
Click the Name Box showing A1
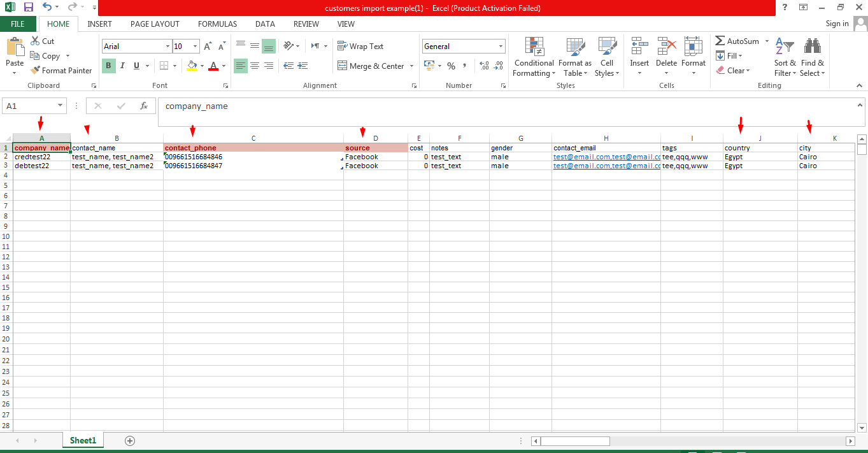point(34,106)
